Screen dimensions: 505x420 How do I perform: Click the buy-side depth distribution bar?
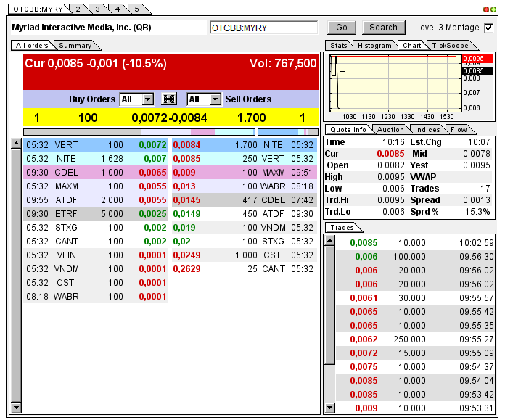click(x=139, y=132)
